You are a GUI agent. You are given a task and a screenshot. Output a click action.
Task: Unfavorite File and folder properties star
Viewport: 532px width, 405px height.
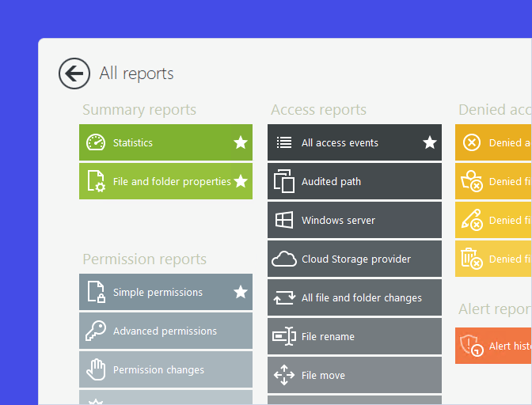(x=241, y=181)
